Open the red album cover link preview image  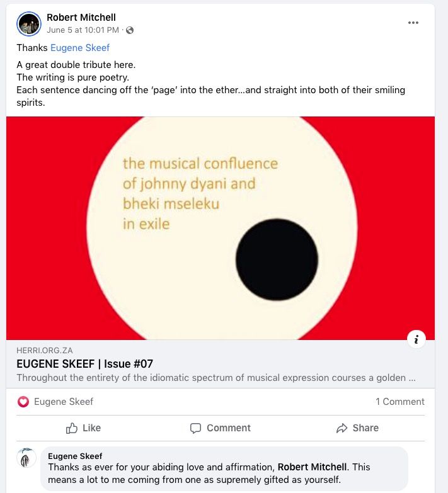click(x=221, y=228)
